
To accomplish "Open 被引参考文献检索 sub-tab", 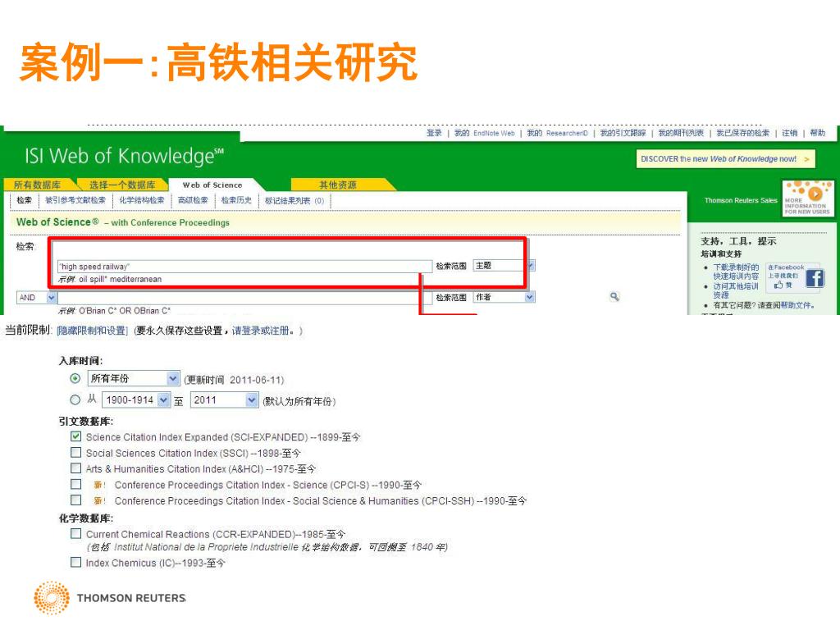I will click(x=75, y=200).
